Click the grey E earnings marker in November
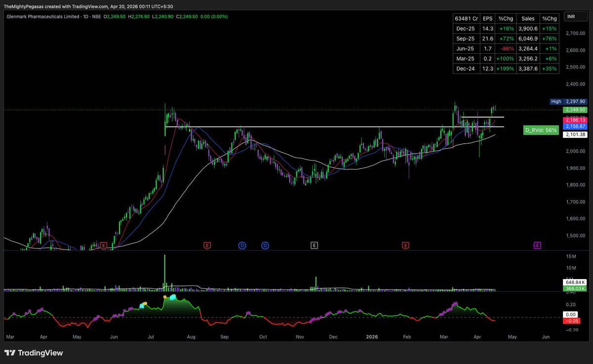The width and height of the screenshot is (593, 364). tap(314, 245)
